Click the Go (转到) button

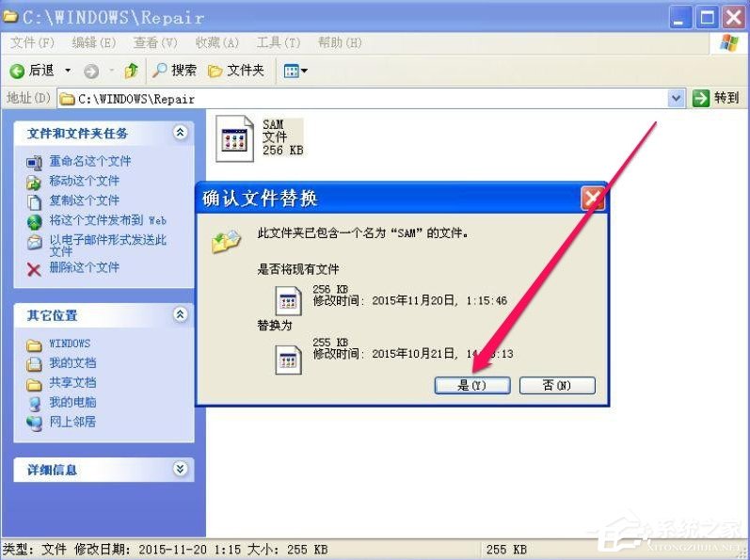[x=716, y=99]
